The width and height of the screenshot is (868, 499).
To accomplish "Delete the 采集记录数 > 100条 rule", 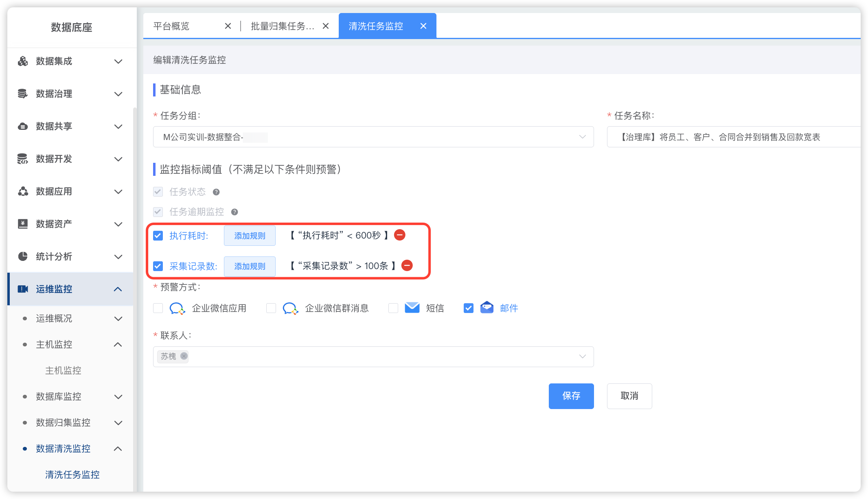I will pos(407,265).
